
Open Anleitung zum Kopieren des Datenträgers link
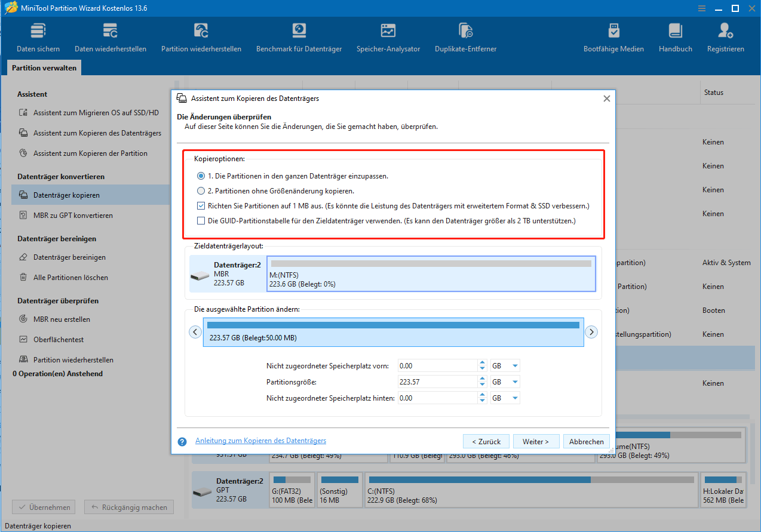point(260,441)
